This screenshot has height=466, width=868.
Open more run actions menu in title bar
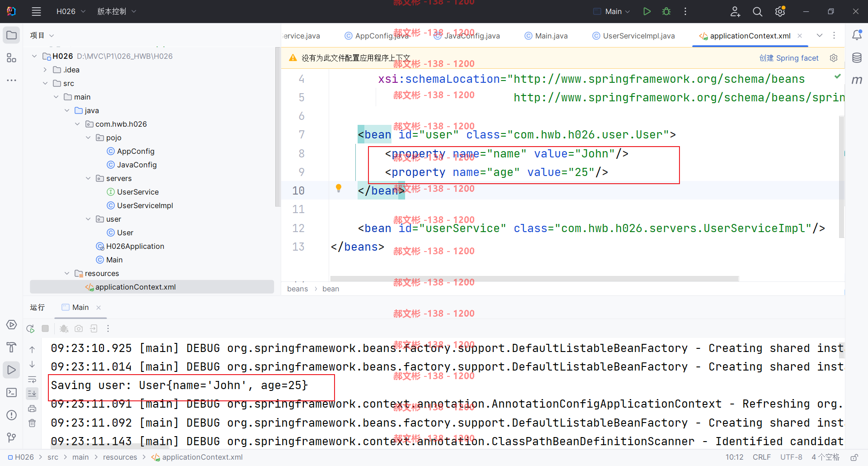click(x=685, y=11)
